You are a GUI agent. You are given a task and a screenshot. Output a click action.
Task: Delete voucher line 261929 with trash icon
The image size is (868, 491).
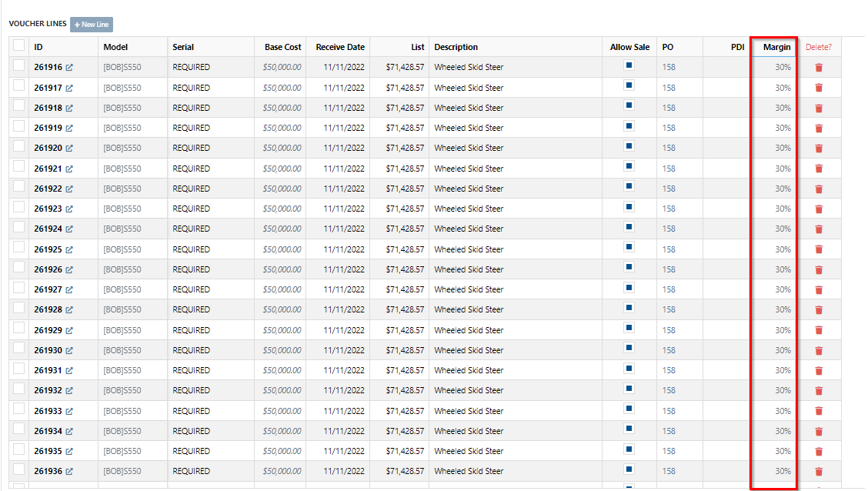pyautogui.click(x=819, y=330)
